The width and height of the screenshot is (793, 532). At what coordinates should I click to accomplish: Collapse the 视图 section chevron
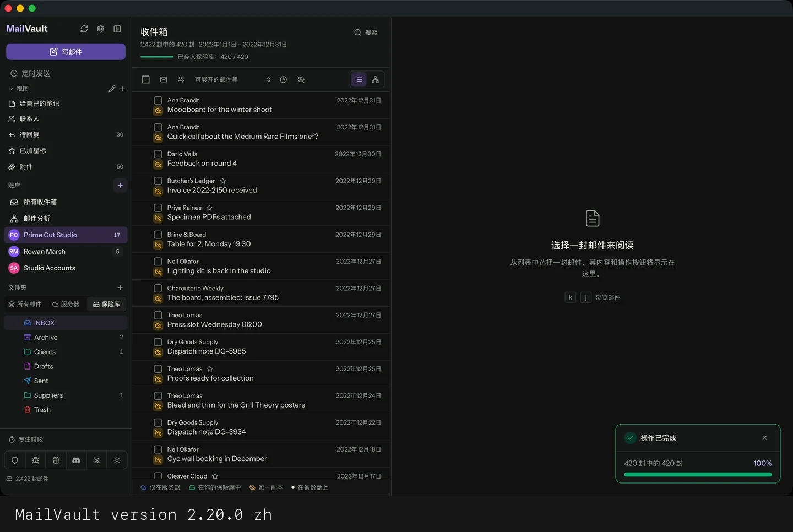coord(11,89)
